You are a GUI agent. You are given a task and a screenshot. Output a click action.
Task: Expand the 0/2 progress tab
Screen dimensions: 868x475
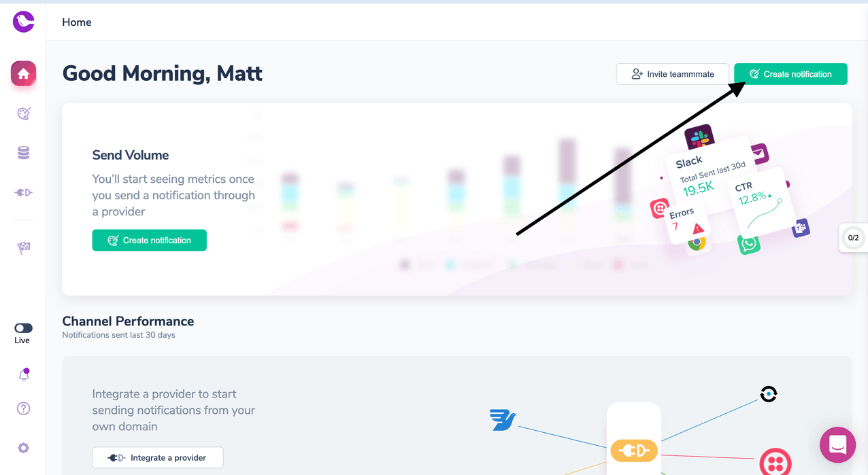(853, 238)
